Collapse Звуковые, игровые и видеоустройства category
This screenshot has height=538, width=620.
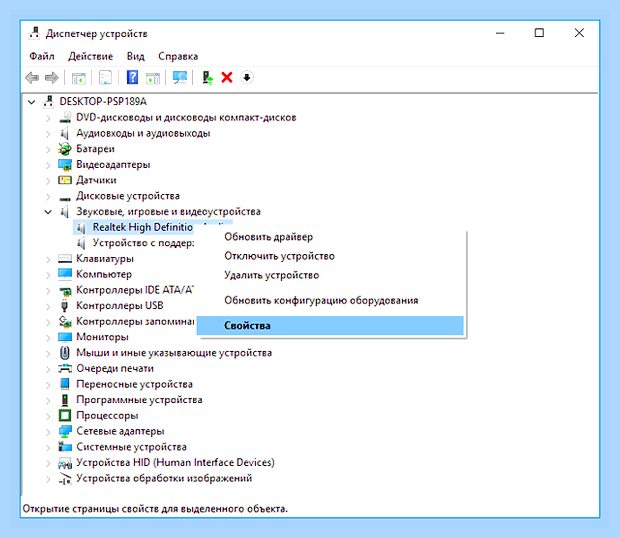point(48,212)
